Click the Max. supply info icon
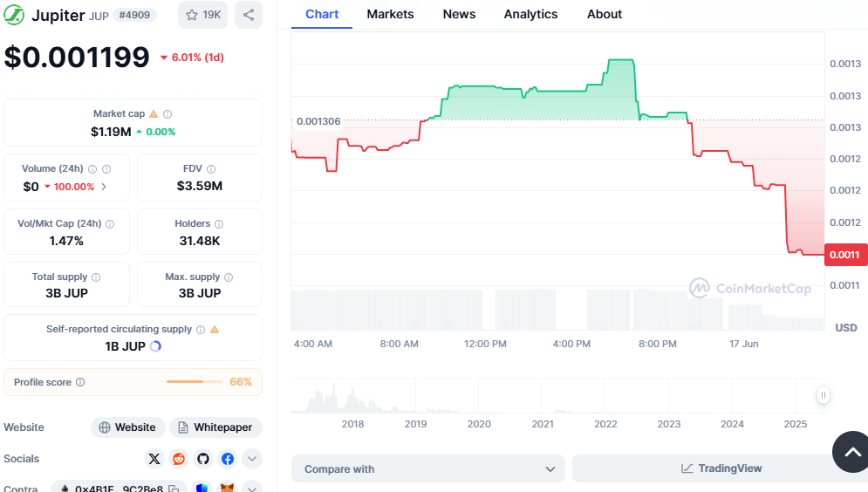 coord(229,277)
